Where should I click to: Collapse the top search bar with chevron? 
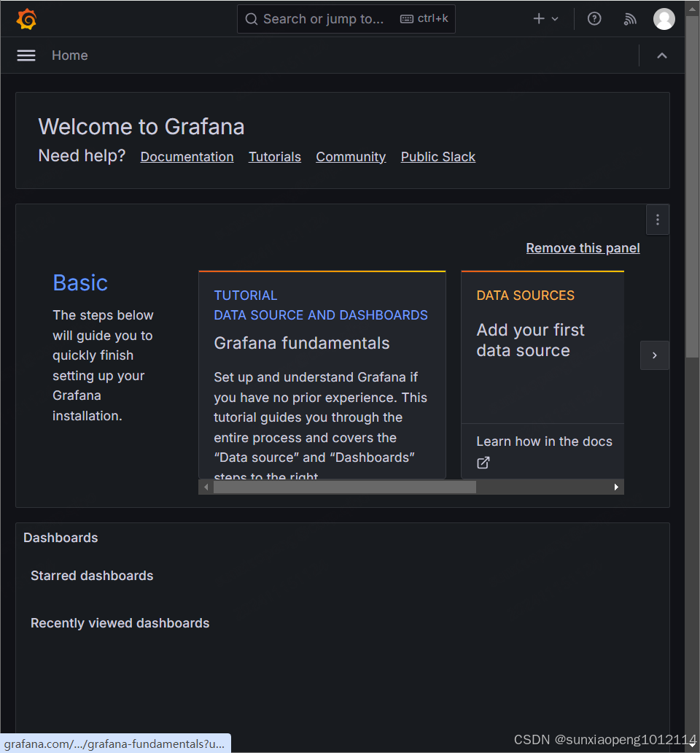coord(661,55)
